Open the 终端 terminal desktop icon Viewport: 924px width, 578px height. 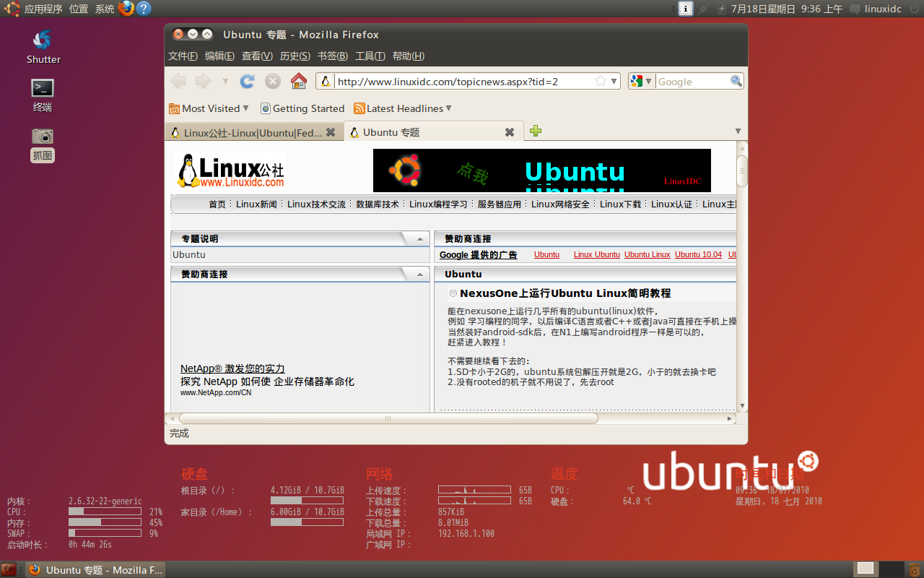43,95
